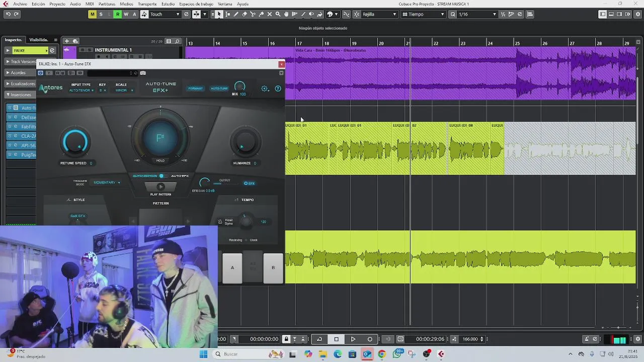Open Auto-Tune settings gear icon
The width and height of the screenshot is (644, 362).
(265, 88)
